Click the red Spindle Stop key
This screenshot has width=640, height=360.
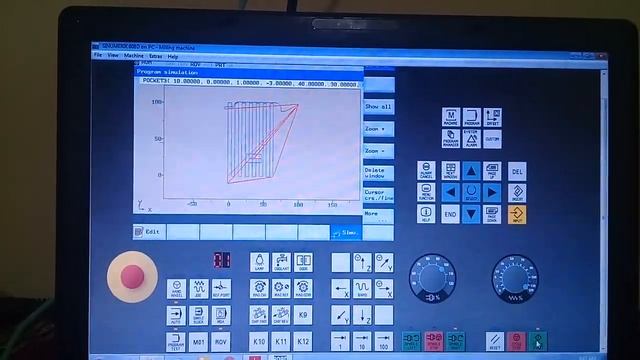pyautogui.click(x=433, y=341)
